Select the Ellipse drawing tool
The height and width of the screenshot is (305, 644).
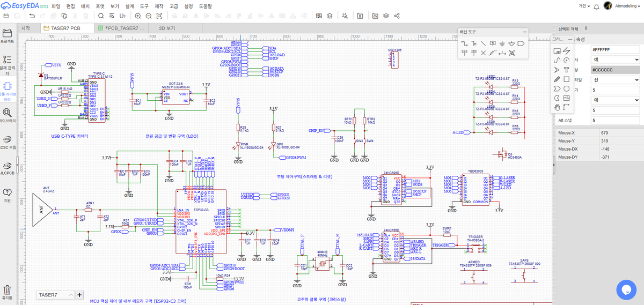pyautogui.click(x=566, y=88)
